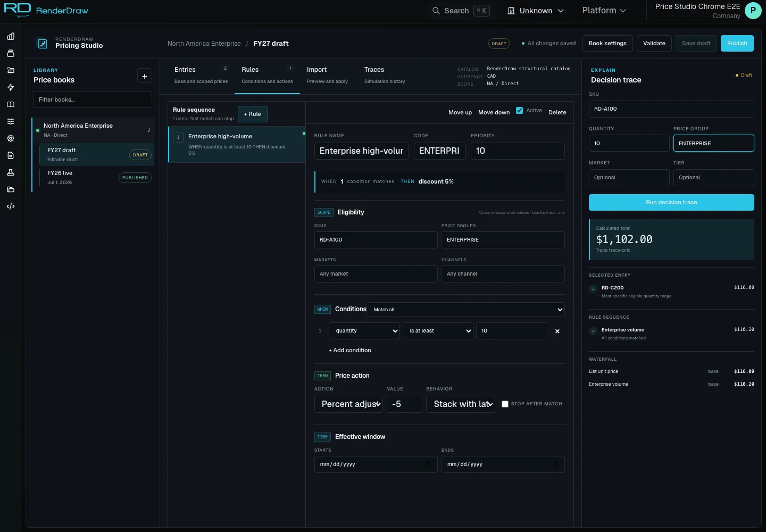
Task: Open calendar picker in Starts date field
Action: pos(429,464)
